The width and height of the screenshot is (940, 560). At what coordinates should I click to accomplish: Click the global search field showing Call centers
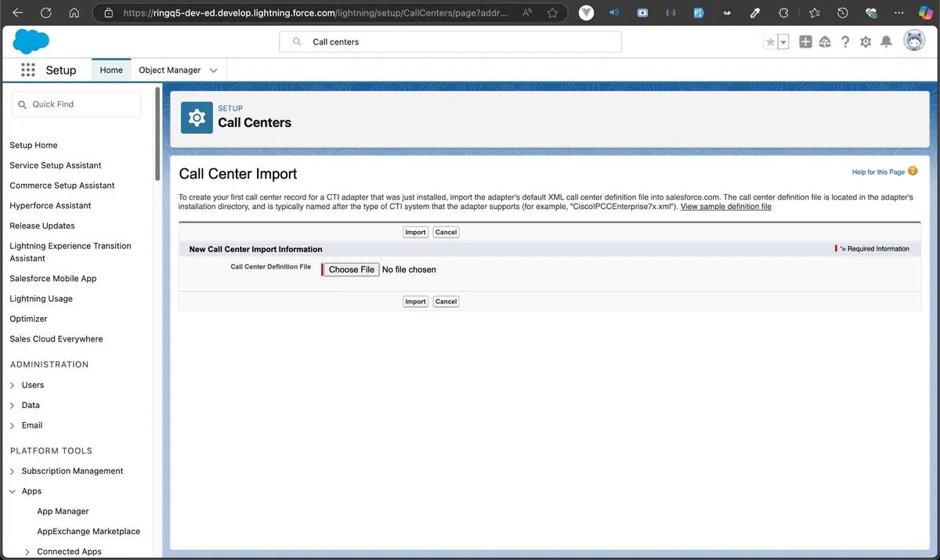[450, 42]
